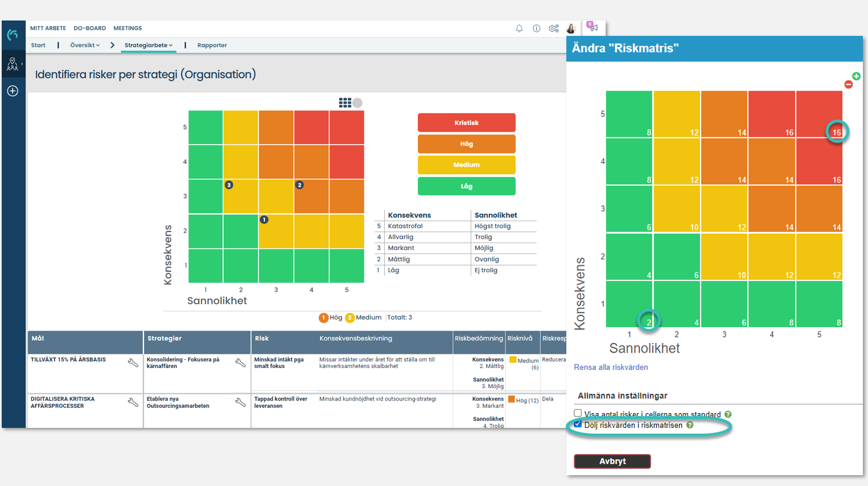
Task: Expand the Översikt dropdown menu
Action: pyautogui.click(x=85, y=45)
